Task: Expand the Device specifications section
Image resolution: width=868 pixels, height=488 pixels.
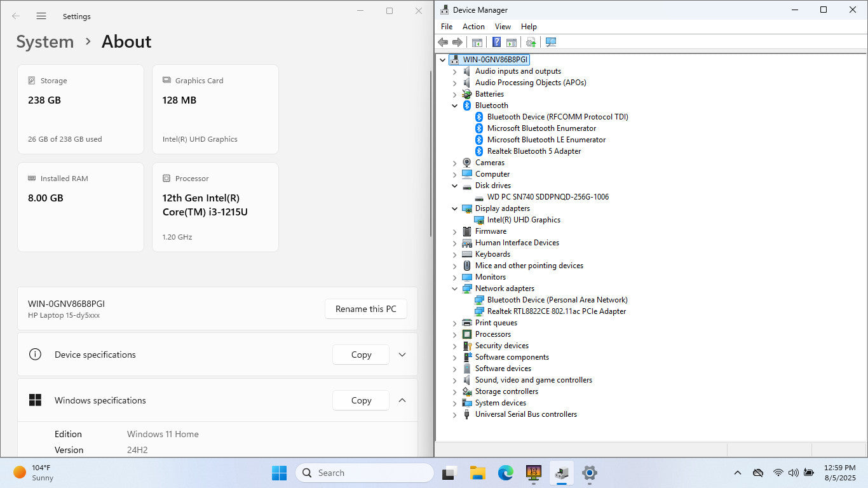Action: [402, 355]
